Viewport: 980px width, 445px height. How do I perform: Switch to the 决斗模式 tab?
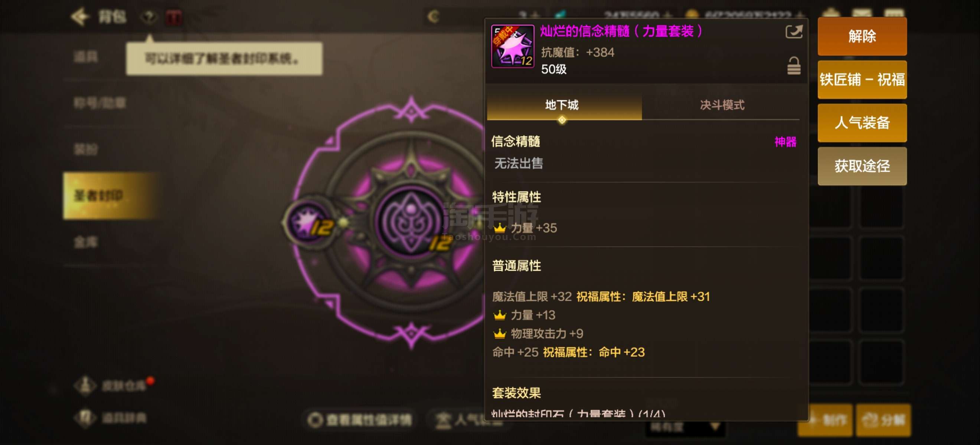pos(722,105)
